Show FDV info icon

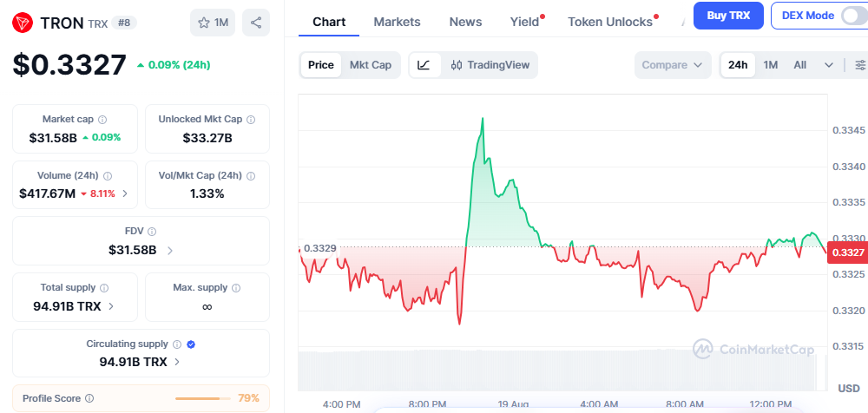pos(152,232)
